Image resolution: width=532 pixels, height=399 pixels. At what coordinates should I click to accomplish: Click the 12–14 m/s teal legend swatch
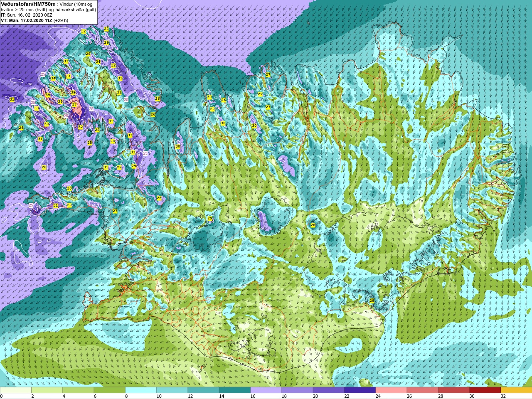click(x=203, y=390)
